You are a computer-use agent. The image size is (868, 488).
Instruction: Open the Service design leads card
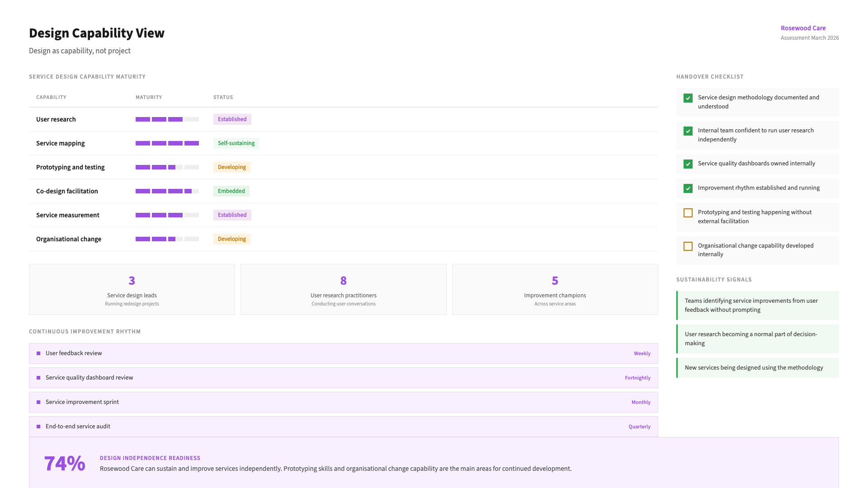132,290
